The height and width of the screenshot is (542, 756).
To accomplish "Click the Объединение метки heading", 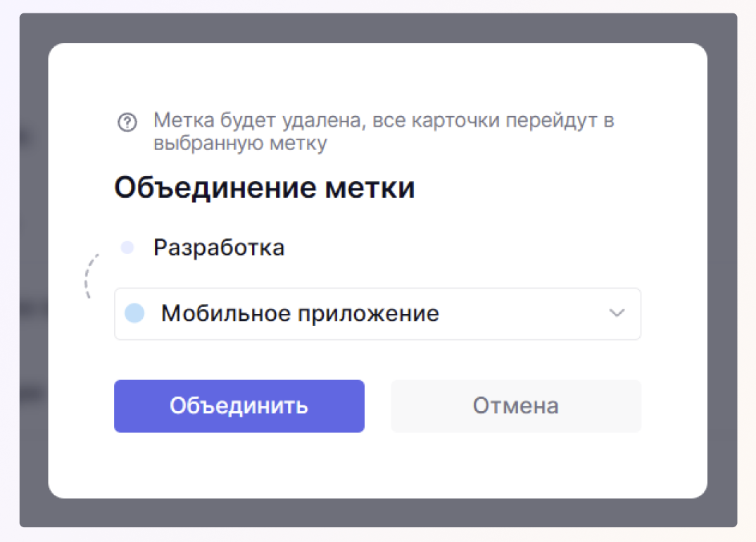I will (264, 188).
